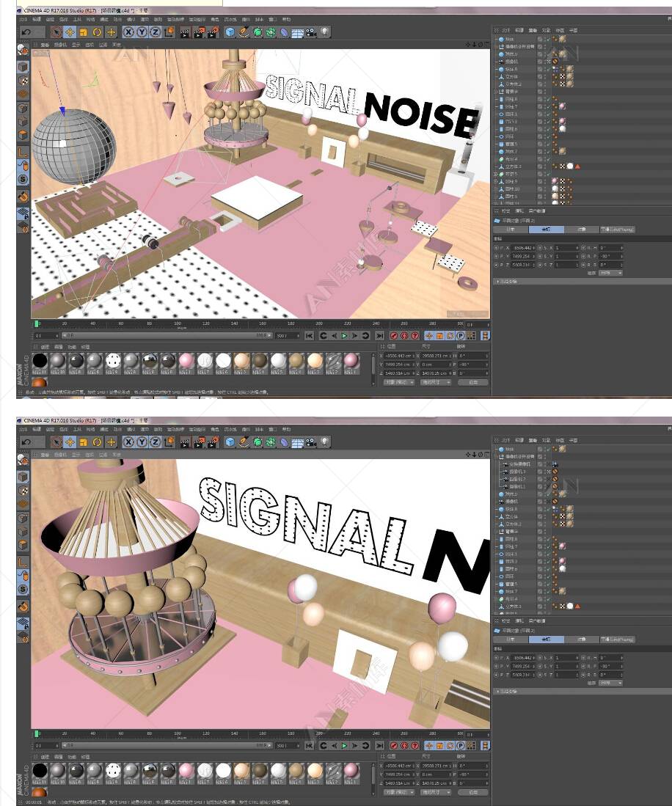Expand the 圆柱.10 object in the upper object tree
The height and width of the screenshot is (806, 672).
pyautogui.click(x=496, y=189)
